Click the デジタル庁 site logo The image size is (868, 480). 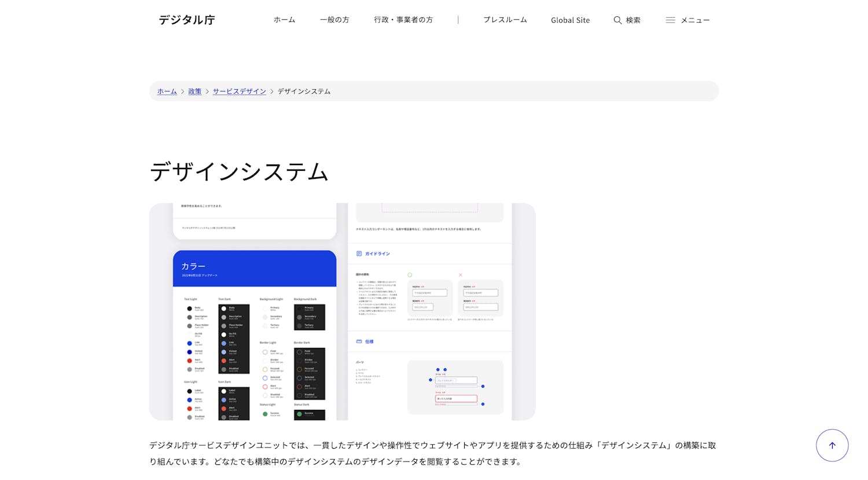click(186, 20)
